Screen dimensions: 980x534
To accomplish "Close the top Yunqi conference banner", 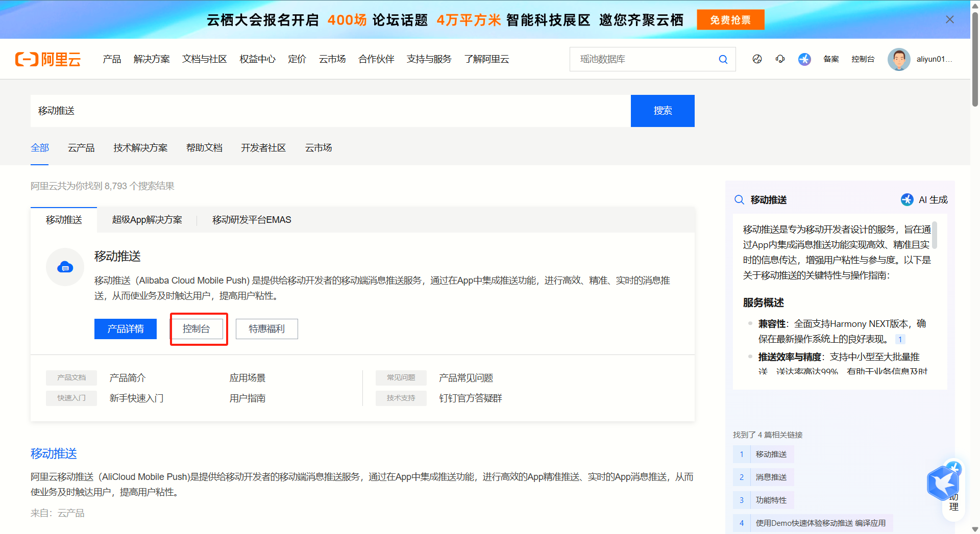I will click(949, 19).
